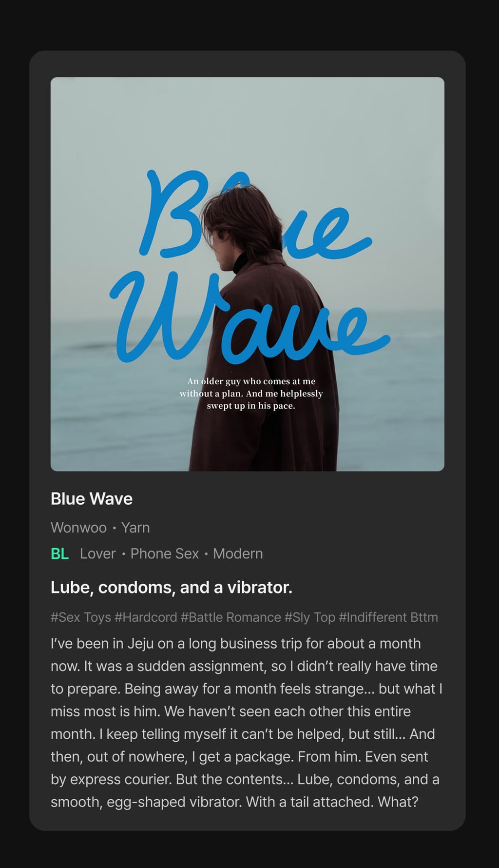Click the man in brown coat on cover
The height and width of the screenshot is (868, 499).
(x=266, y=341)
